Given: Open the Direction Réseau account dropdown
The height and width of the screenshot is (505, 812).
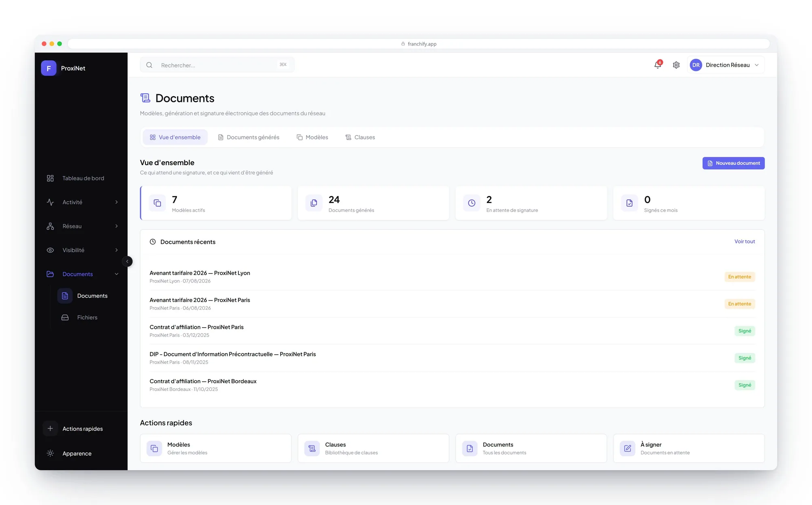Looking at the screenshot, I should [726, 65].
